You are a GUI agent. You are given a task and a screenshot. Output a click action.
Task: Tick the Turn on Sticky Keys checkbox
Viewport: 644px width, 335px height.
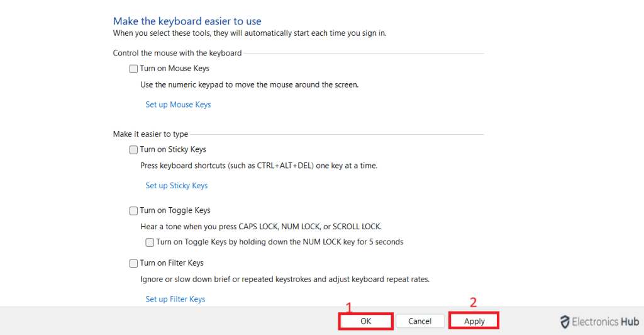[133, 150]
